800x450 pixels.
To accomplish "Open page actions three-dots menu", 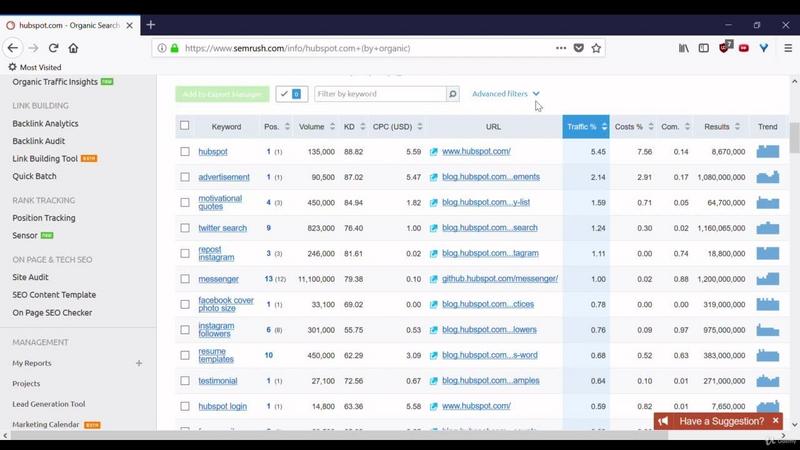I will tap(561, 48).
